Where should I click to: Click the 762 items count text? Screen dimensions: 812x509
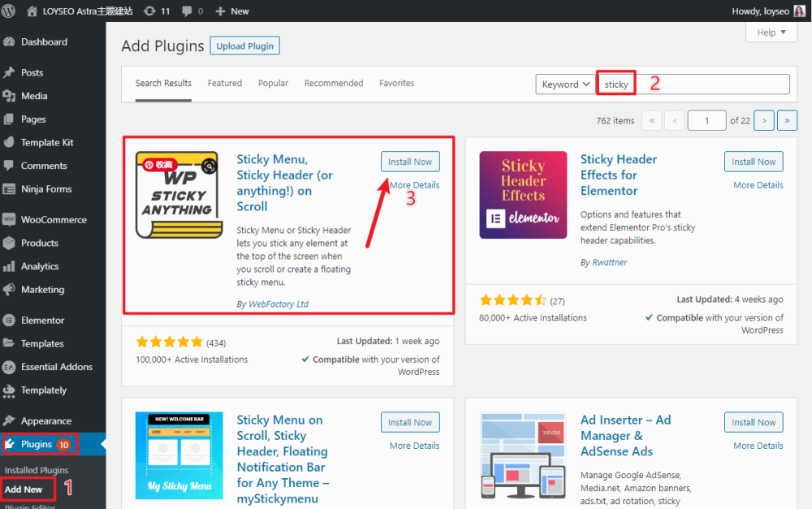pyautogui.click(x=615, y=121)
